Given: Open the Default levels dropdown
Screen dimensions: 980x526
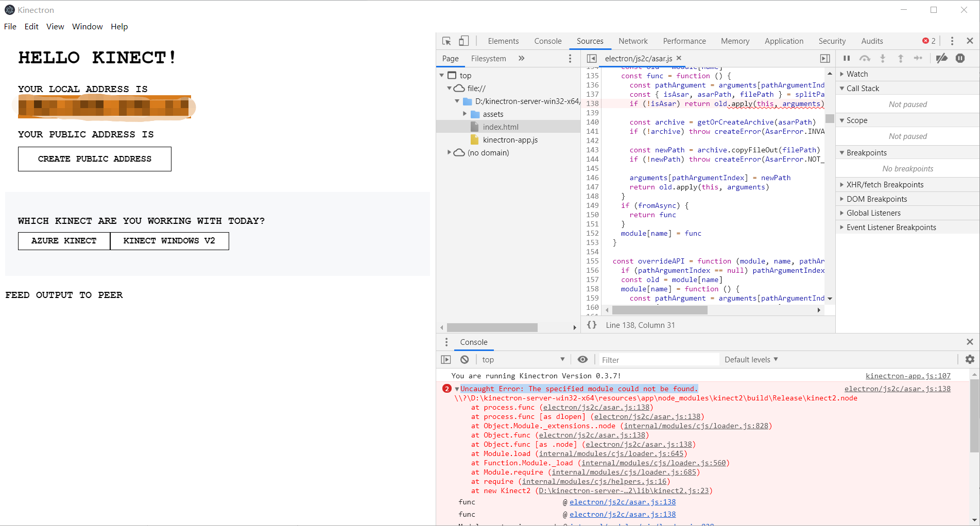Looking at the screenshot, I should pos(750,359).
